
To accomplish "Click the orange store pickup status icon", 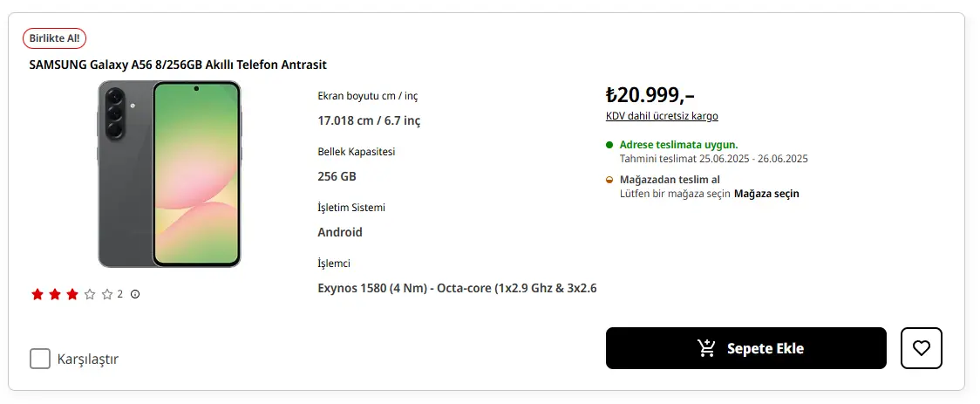I will click(609, 180).
